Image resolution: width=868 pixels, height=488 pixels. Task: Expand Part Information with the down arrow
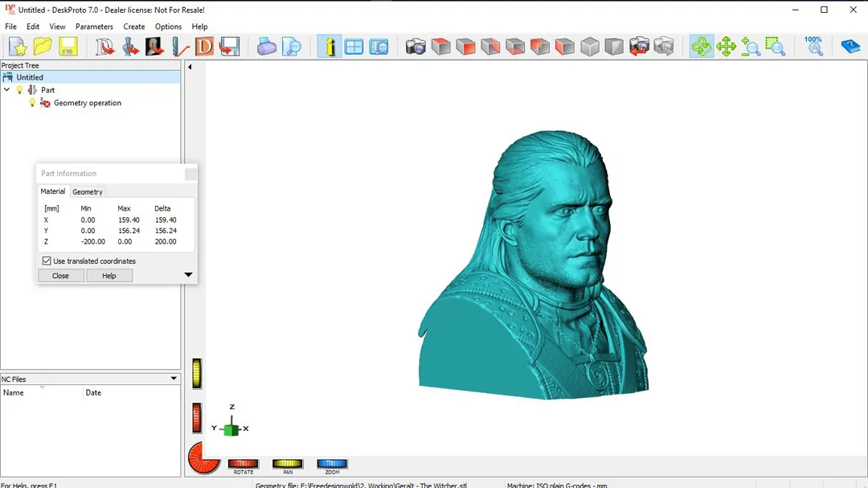point(188,275)
